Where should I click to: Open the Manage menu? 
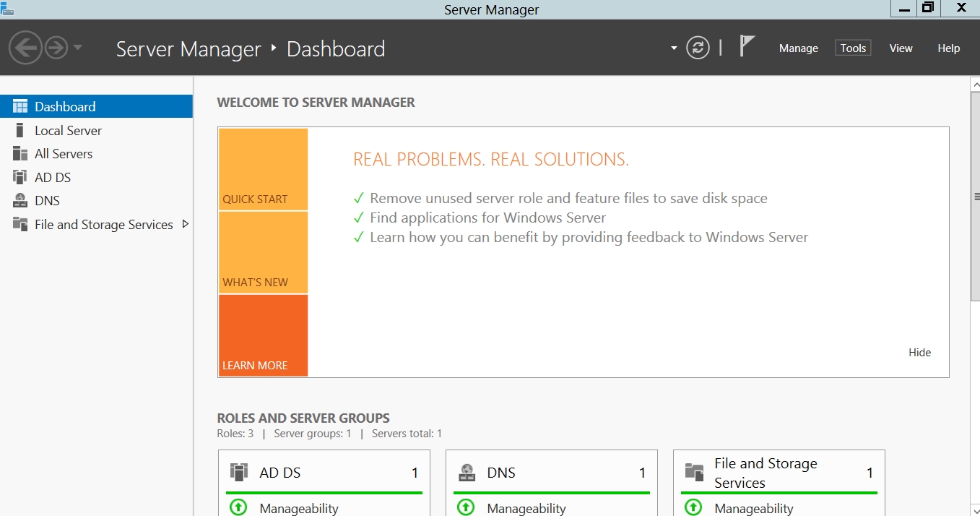(x=798, y=48)
